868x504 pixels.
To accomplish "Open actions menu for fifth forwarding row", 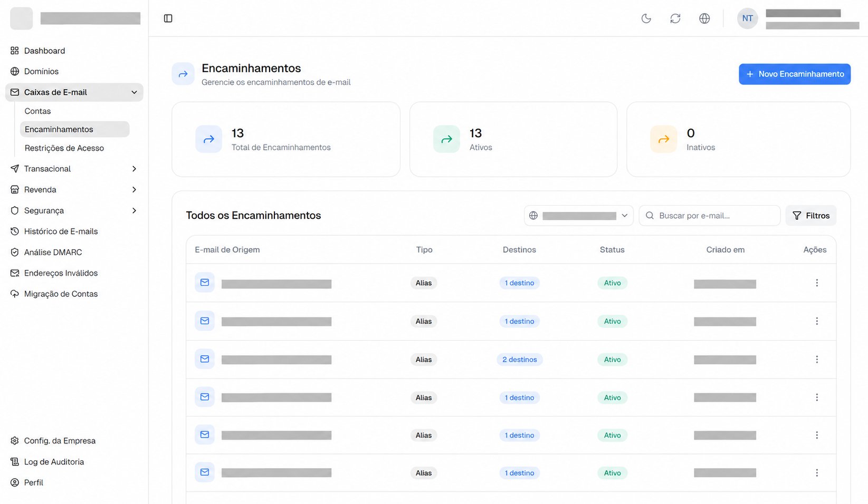I will (817, 435).
